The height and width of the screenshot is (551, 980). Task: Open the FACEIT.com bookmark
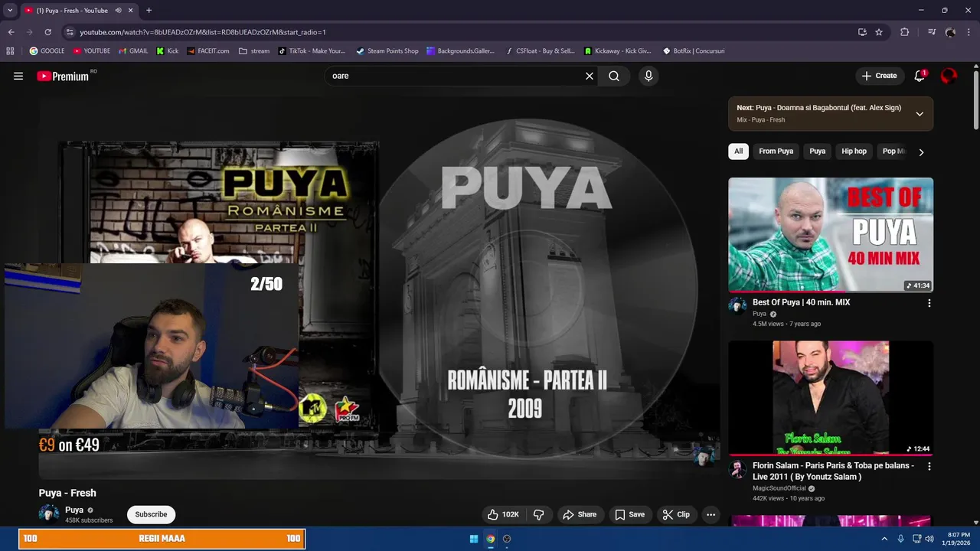208,51
